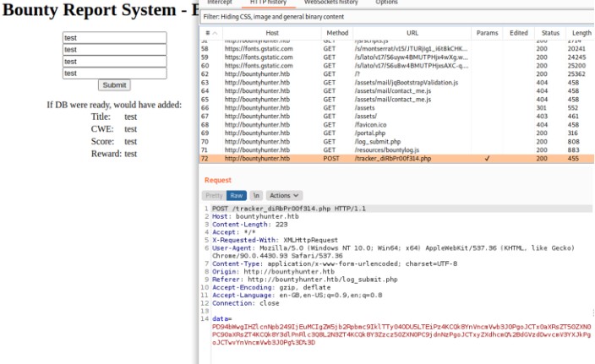Select history row 59 fonts.gstatic.com
Viewport: 595px width, 364px height.
click(396, 57)
